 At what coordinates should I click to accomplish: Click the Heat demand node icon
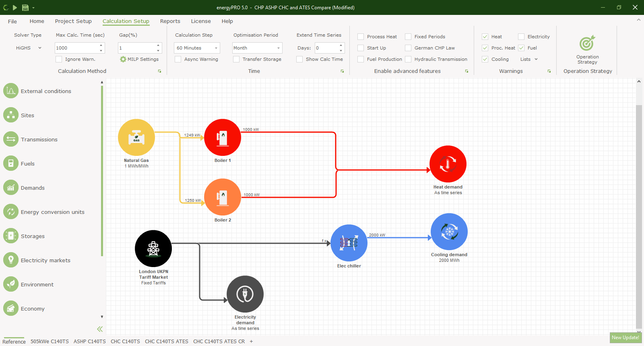tap(448, 164)
